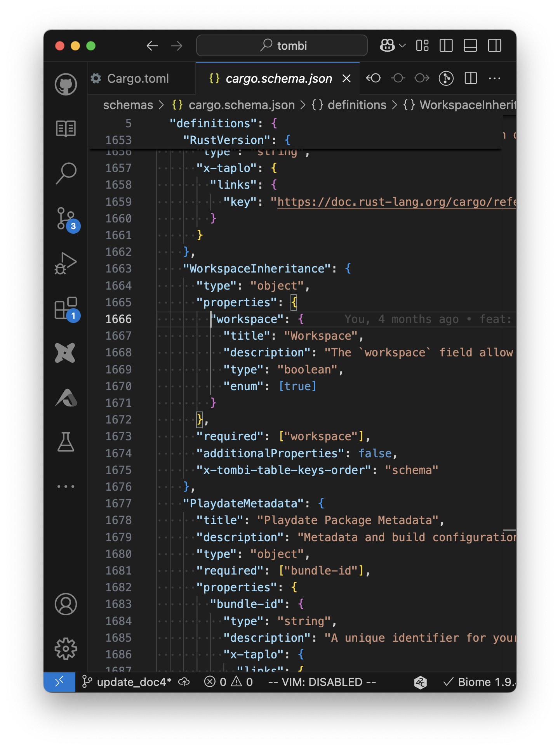Viewport: 560px width, 750px height.
Task: Open Source Control view with 3 changes
Action: pyautogui.click(x=67, y=219)
